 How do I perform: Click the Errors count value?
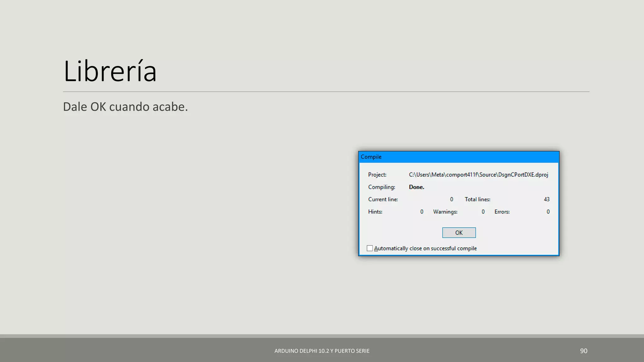tap(548, 212)
